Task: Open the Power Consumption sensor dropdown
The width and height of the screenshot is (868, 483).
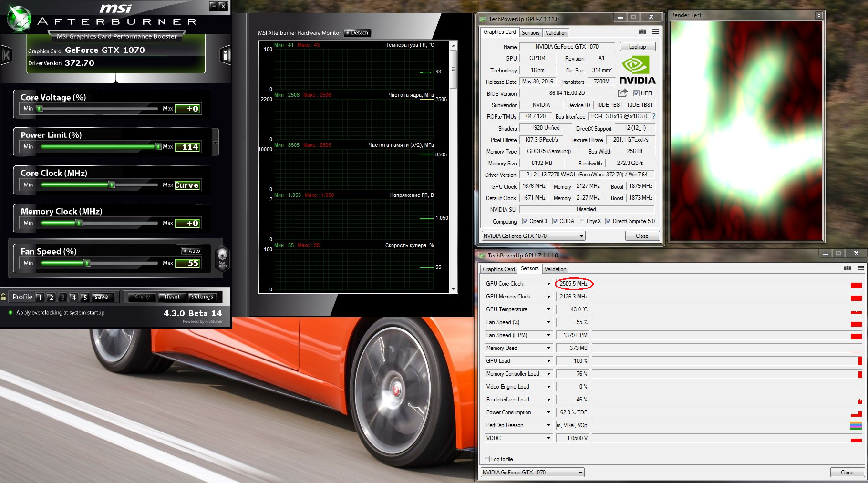Action: (548, 412)
